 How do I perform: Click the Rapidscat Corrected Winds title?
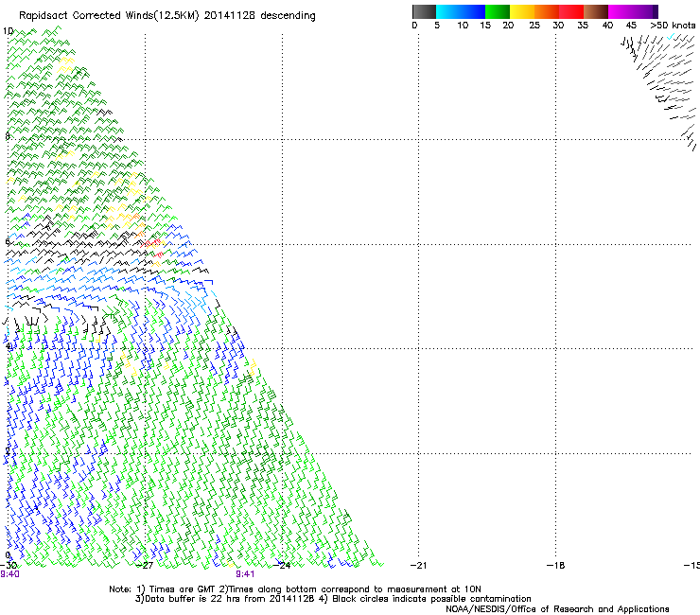(x=167, y=16)
